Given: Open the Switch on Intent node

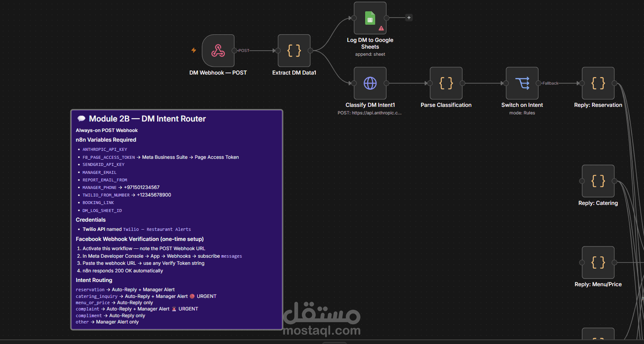Looking at the screenshot, I should click(x=522, y=83).
